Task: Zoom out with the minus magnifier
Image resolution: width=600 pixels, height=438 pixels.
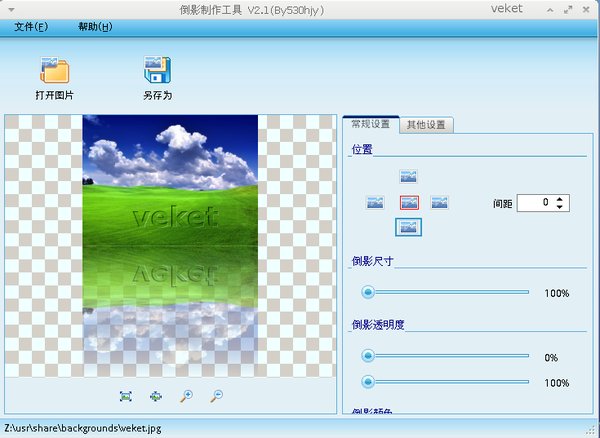Action: pos(217,396)
